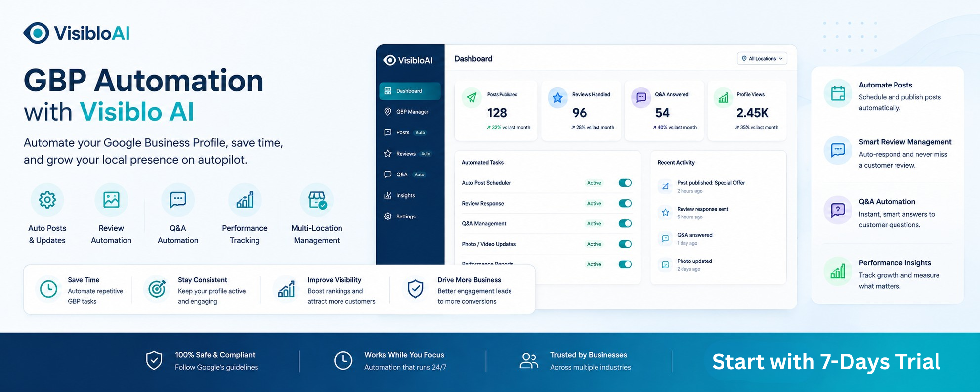
Task: Click "Post published: Special Offer" entry
Action: click(711, 183)
